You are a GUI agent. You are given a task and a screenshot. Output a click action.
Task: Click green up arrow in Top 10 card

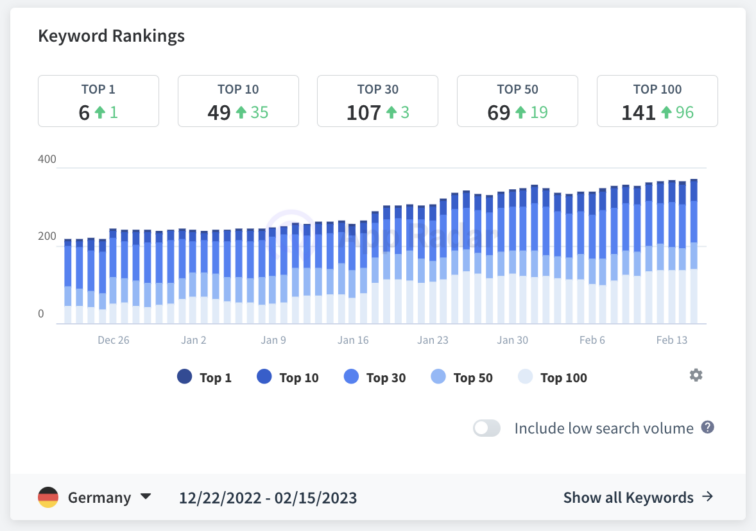[240, 113]
